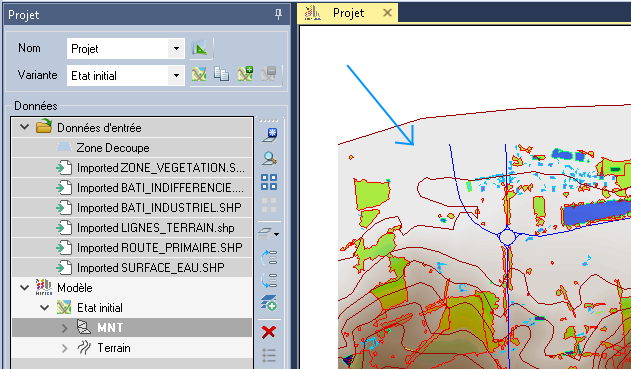This screenshot has width=631, height=369.
Task: Click the magnifier search icon in side toolbar
Action: [x=269, y=158]
